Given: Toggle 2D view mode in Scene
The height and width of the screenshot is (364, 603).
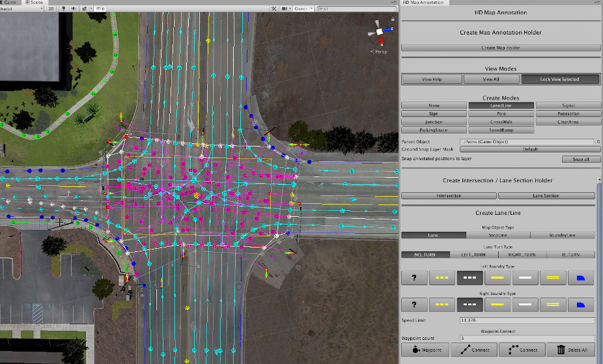Looking at the screenshot, I should pyautogui.click(x=51, y=9).
